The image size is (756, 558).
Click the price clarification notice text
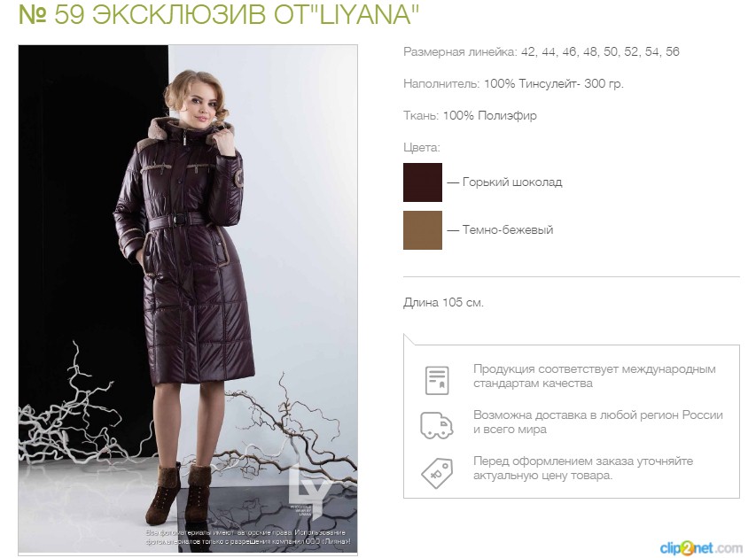583,469
